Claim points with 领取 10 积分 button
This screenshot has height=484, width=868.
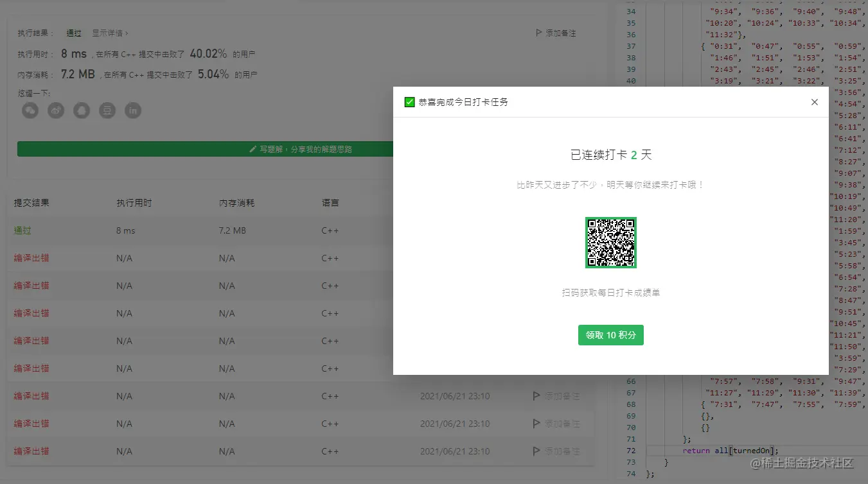point(611,335)
